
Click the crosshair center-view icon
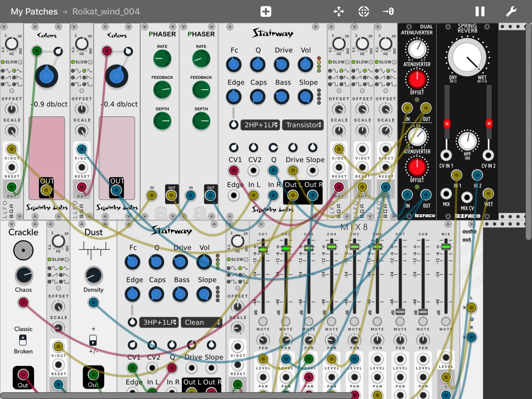tap(364, 11)
